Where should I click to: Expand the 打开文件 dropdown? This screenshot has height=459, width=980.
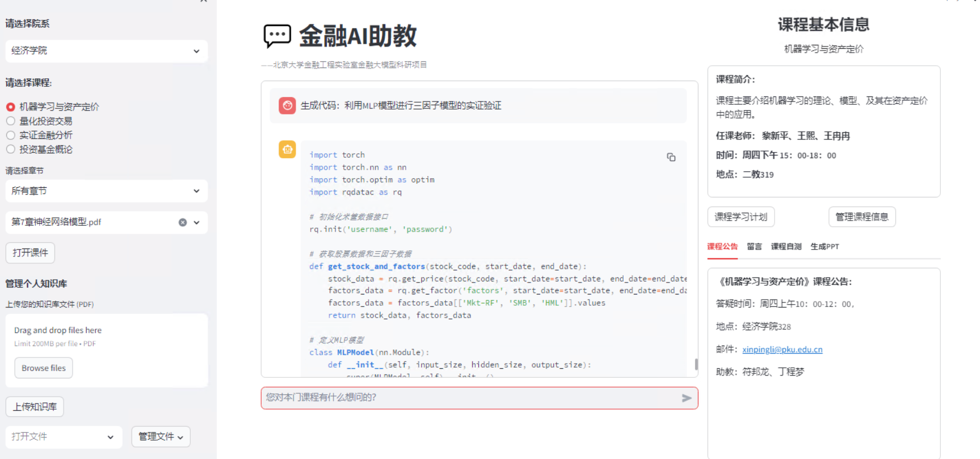(x=64, y=437)
